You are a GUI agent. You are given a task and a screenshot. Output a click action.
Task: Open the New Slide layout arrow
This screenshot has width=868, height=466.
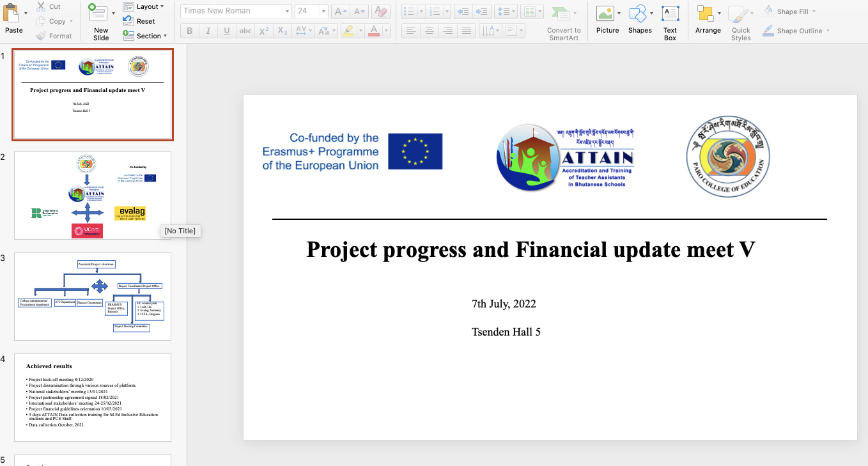pos(113,13)
